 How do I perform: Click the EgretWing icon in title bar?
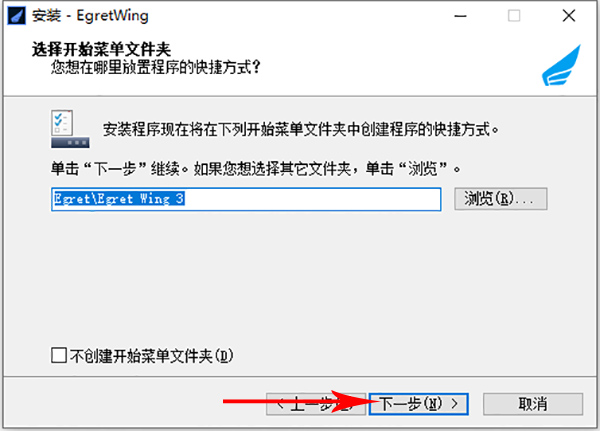[16, 16]
